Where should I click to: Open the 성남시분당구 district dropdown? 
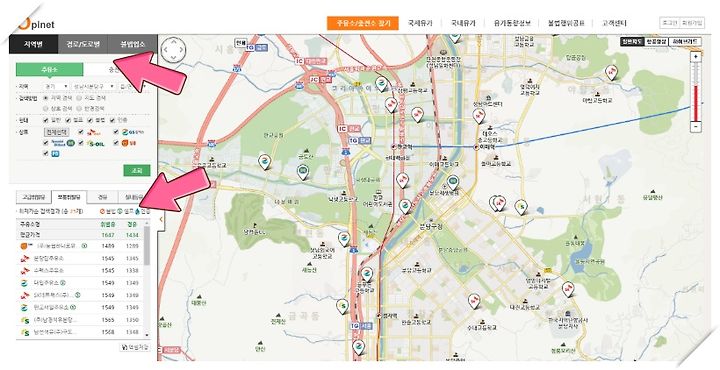coord(93,86)
